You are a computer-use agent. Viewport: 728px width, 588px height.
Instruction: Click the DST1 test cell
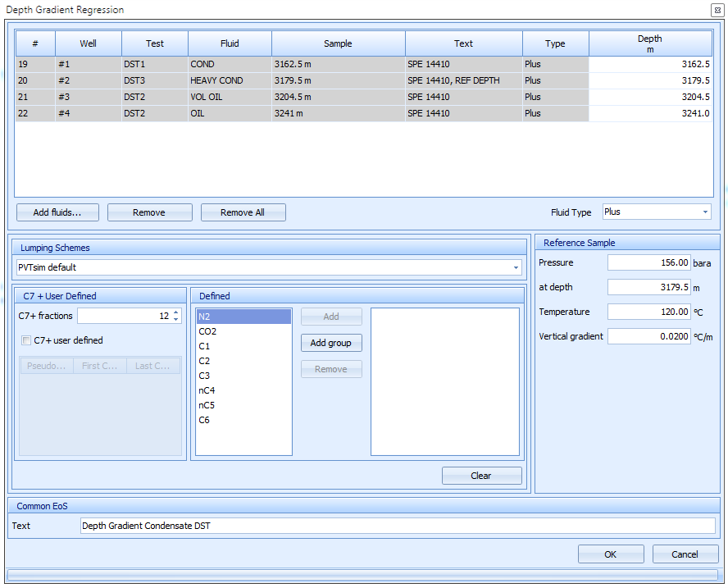(x=155, y=64)
